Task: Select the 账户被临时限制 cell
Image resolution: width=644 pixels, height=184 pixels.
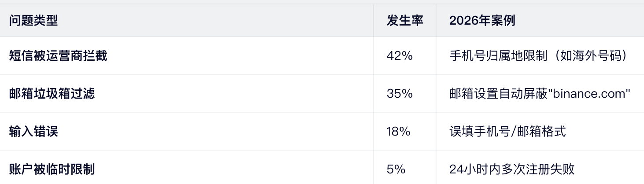Action: click(x=52, y=169)
